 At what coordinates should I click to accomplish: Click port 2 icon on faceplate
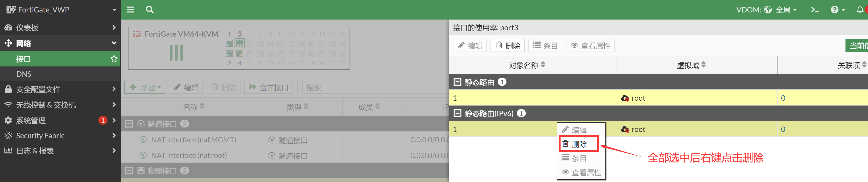tap(229, 54)
